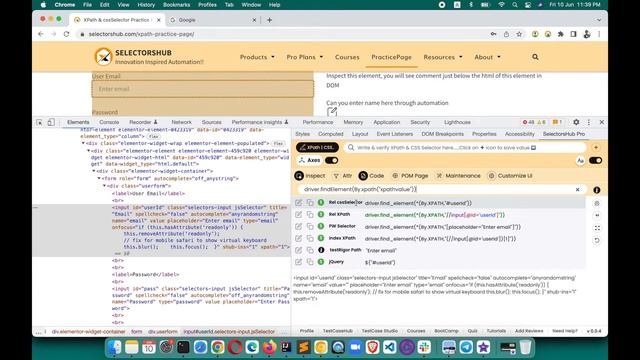Open the Maintenance option
640x360 pixels.
click(458, 176)
